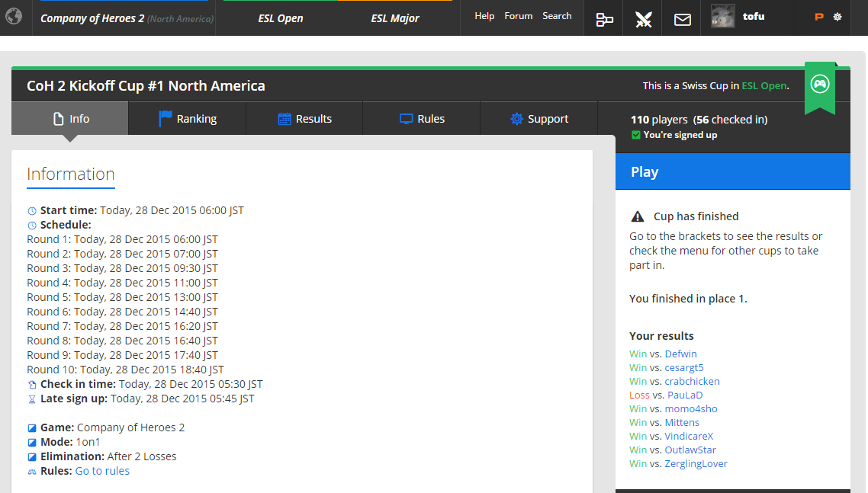The image size is (868, 493).
Task: Open Company of Heroes 2 menu
Action: tap(127, 18)
